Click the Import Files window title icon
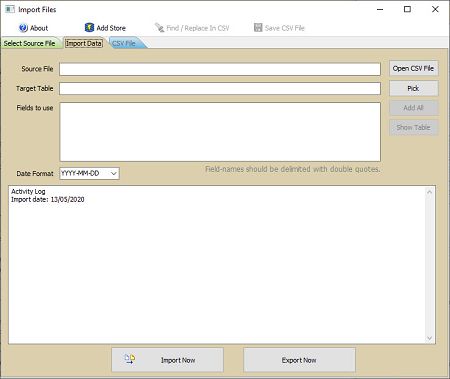 [x=10, y=9]
